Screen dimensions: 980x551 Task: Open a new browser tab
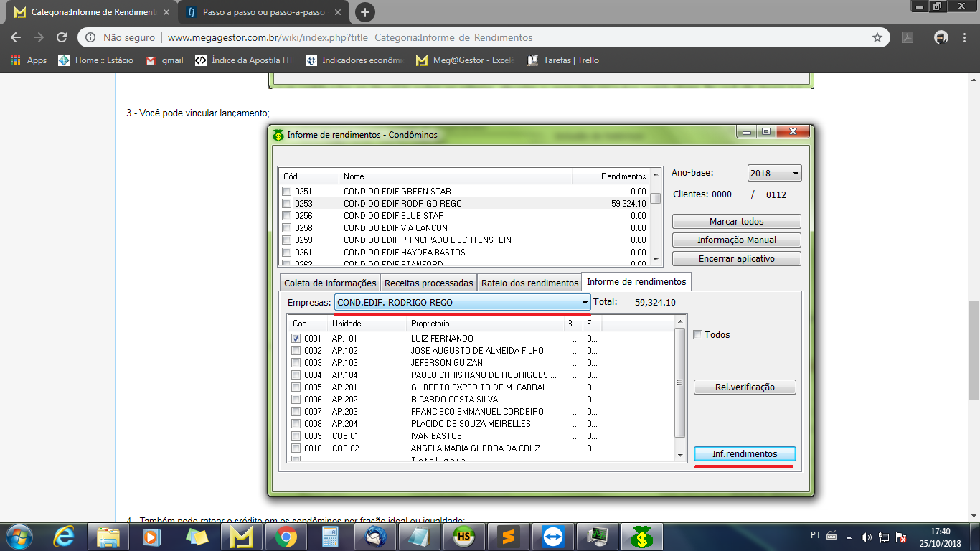point(365,12)
